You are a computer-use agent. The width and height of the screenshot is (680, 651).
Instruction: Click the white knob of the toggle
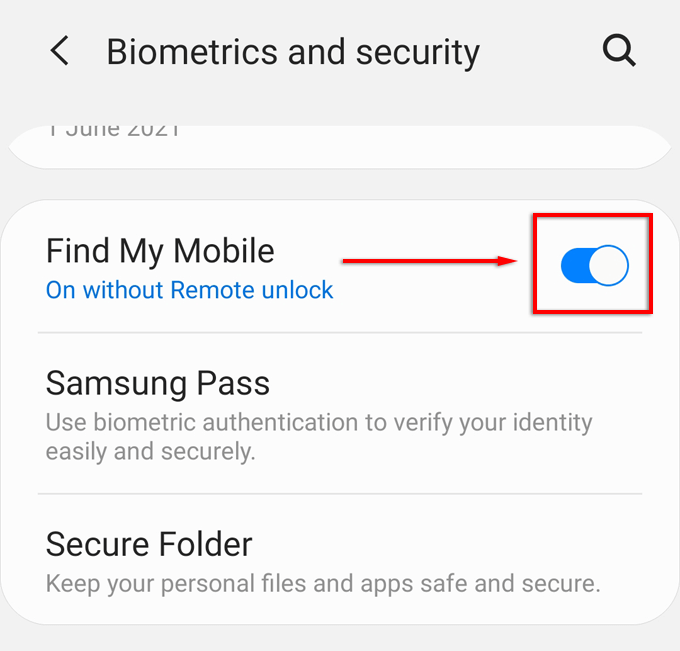(608, 265)
